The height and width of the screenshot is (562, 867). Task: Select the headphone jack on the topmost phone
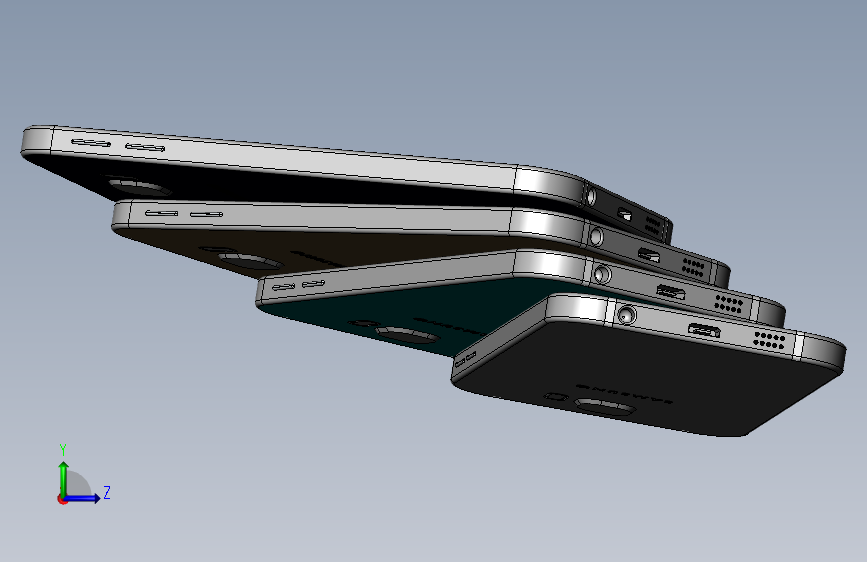click(x=591, y=196)
